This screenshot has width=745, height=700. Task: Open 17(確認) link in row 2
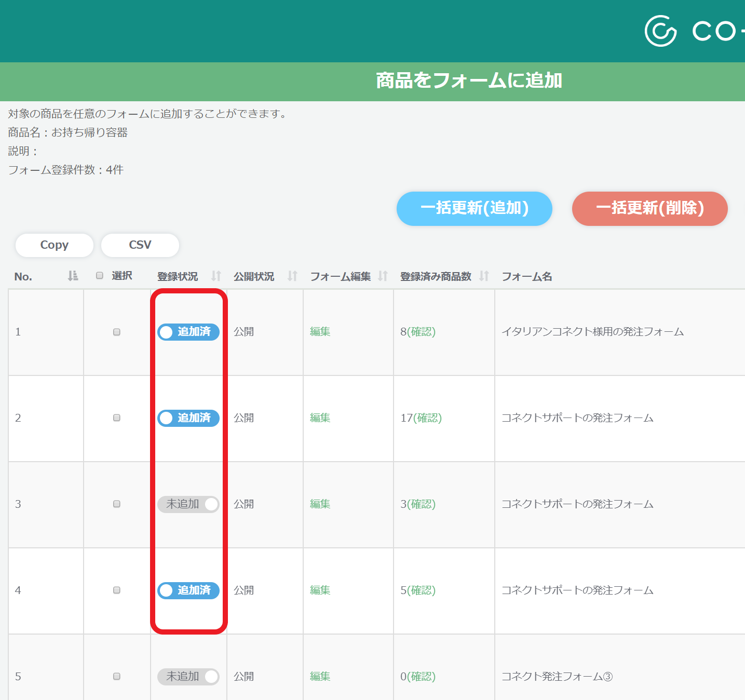point(421,418)
